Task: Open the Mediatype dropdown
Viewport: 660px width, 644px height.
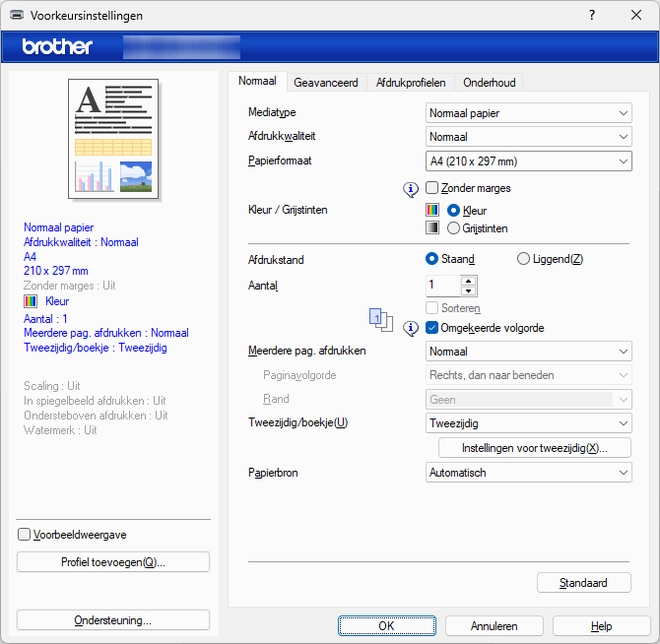Action: tap(528, 112)
